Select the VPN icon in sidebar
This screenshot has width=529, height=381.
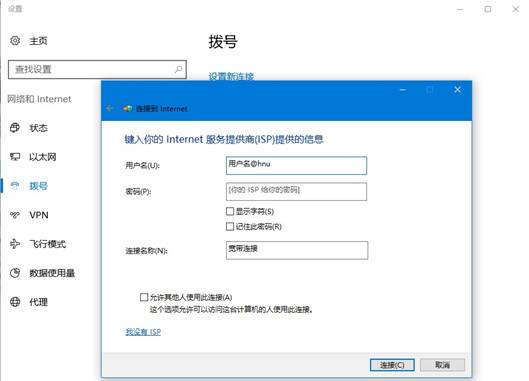(15, 215)
